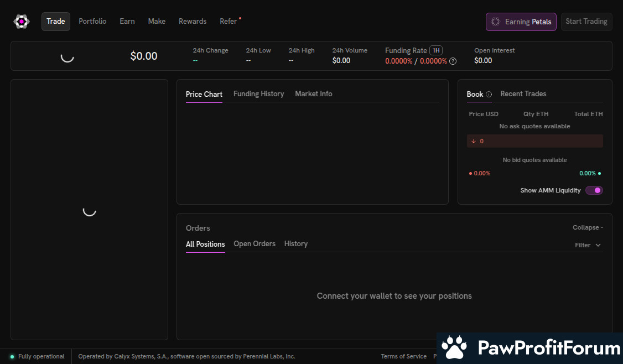
Task: Open the Recent Trades tab
Action: coord(523,94)
